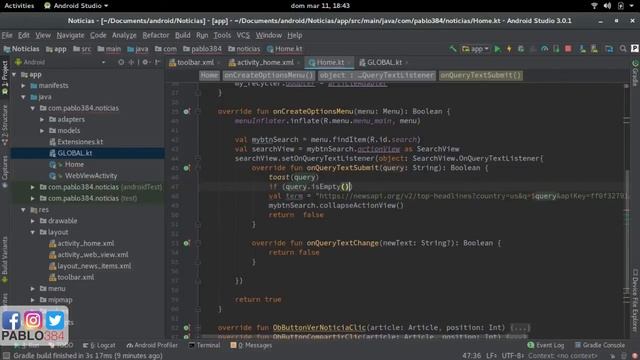Open the VCS menu
The image size is (640, 360).
point(243,36)
